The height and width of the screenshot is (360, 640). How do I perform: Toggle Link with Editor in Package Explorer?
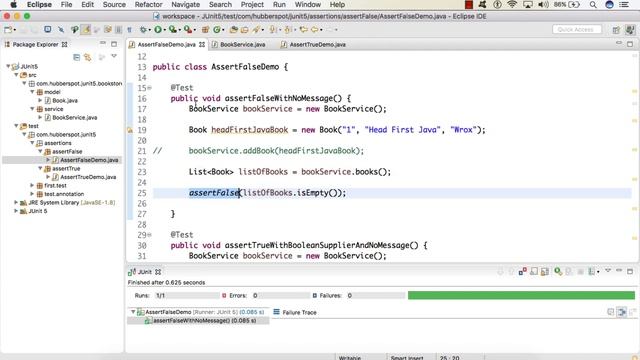pos(88,57)
